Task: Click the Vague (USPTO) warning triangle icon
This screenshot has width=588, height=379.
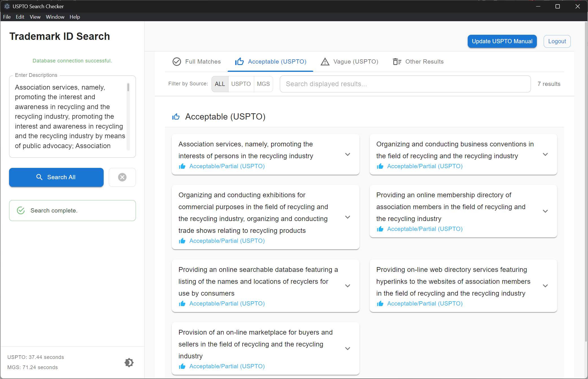Action: (325, 62)
